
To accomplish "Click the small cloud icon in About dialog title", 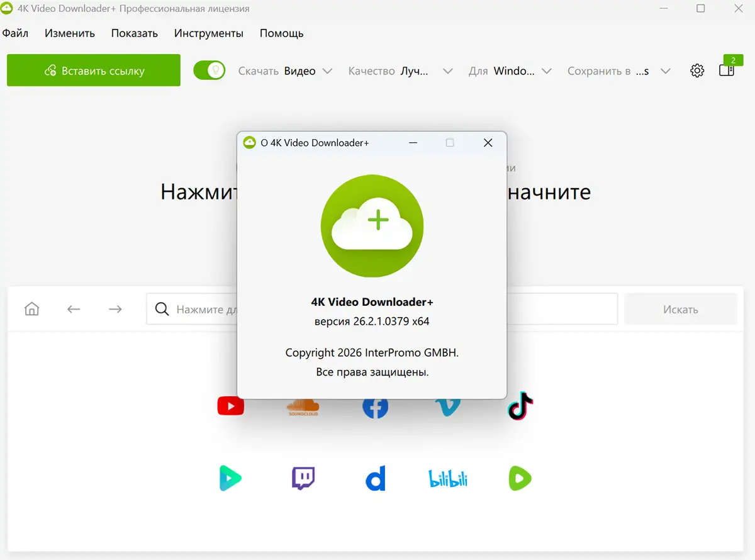I will [249, 143].
